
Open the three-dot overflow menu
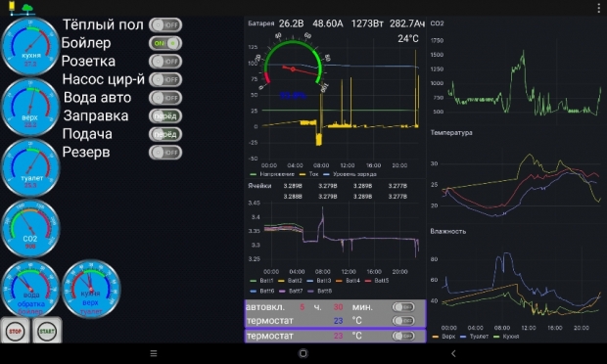pyautogui.click(x=598, y=8)
